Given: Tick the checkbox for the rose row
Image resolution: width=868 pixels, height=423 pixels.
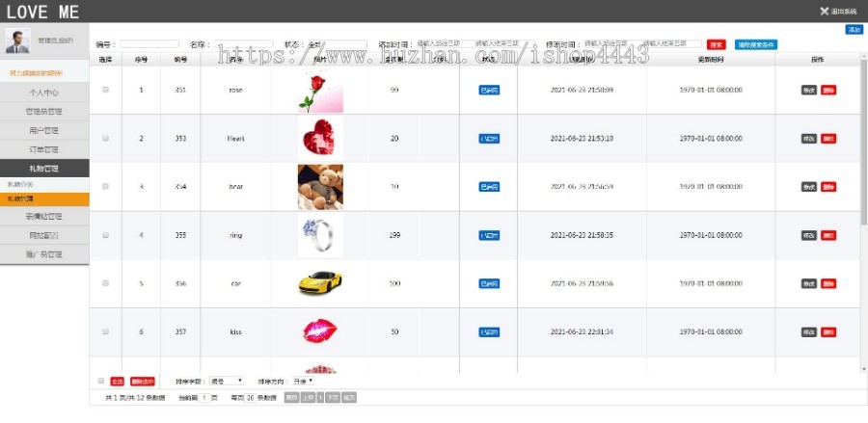Looking at the screenshot, I should [x=105, y=90].
